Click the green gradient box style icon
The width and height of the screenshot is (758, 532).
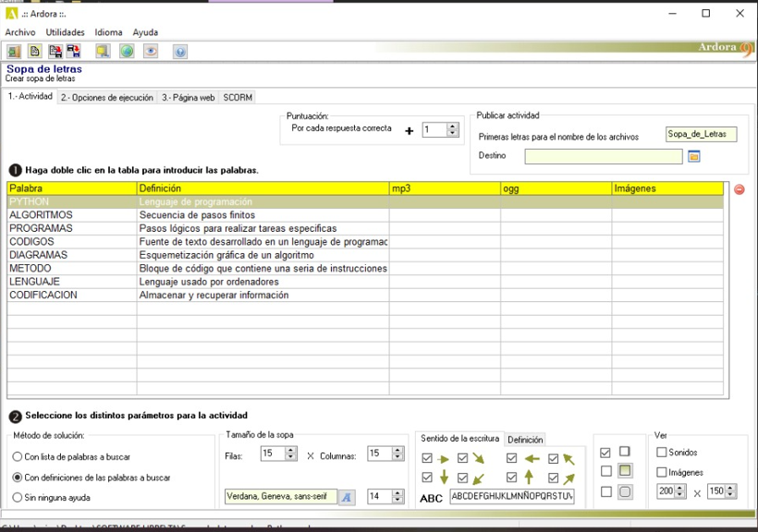click(625, 471)
